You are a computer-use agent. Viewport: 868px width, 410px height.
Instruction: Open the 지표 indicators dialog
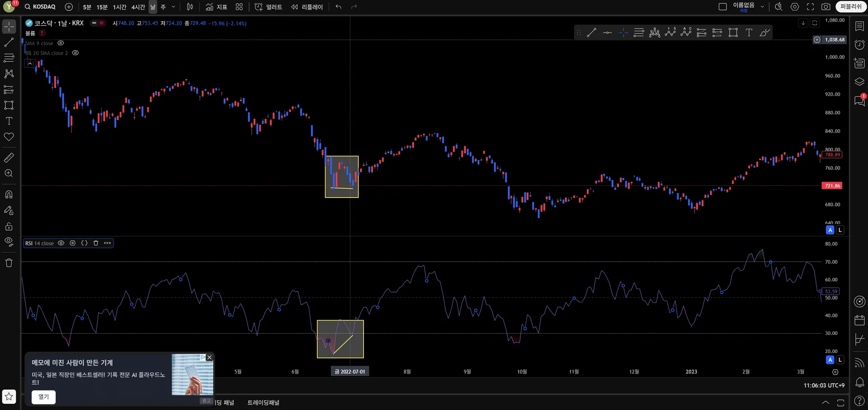217,7
